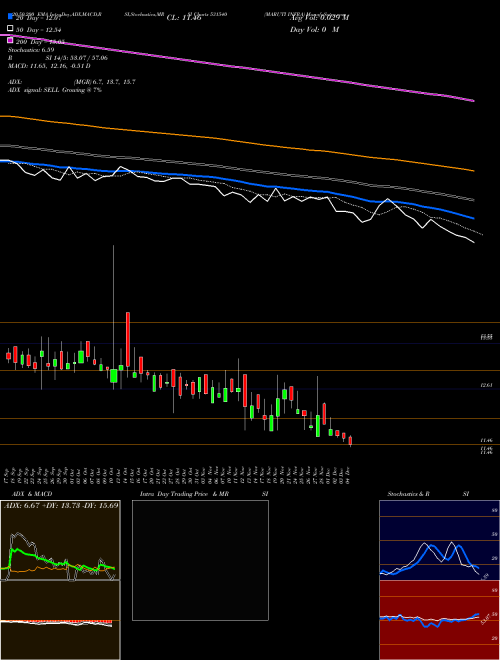Screen dimensions: 500x660
Task: Open the blue Stochastics mini chart
Action: point(439,540)
